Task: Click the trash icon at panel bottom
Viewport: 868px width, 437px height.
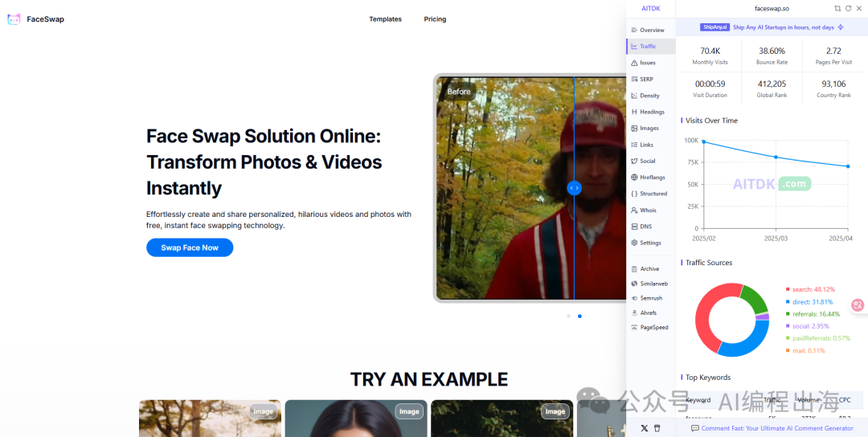Action: (657, 428)
